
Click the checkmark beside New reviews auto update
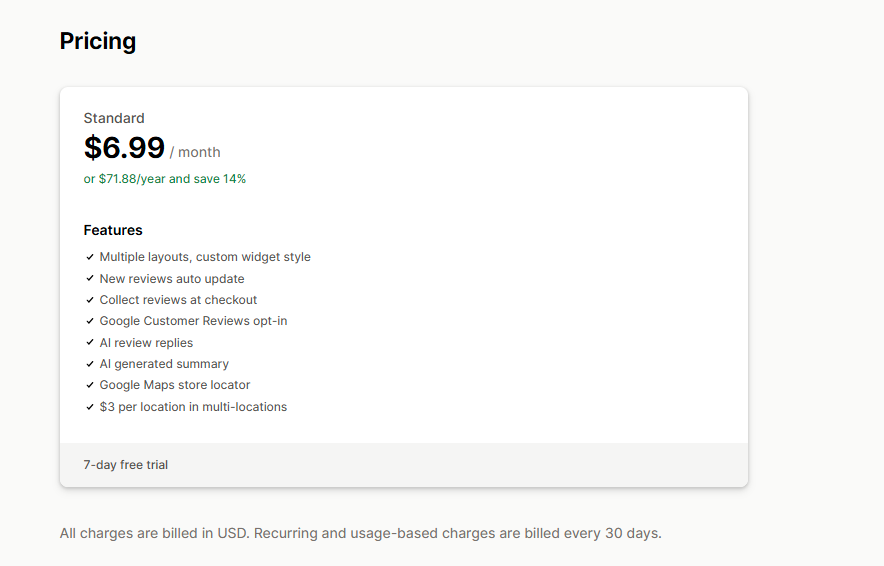pyautogui.click(x=90, y=279)
